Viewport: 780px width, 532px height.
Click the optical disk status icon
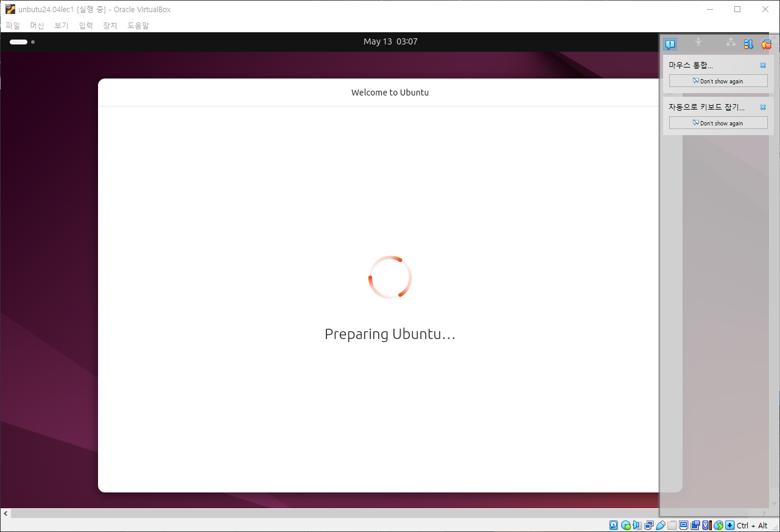click(625, 525)
